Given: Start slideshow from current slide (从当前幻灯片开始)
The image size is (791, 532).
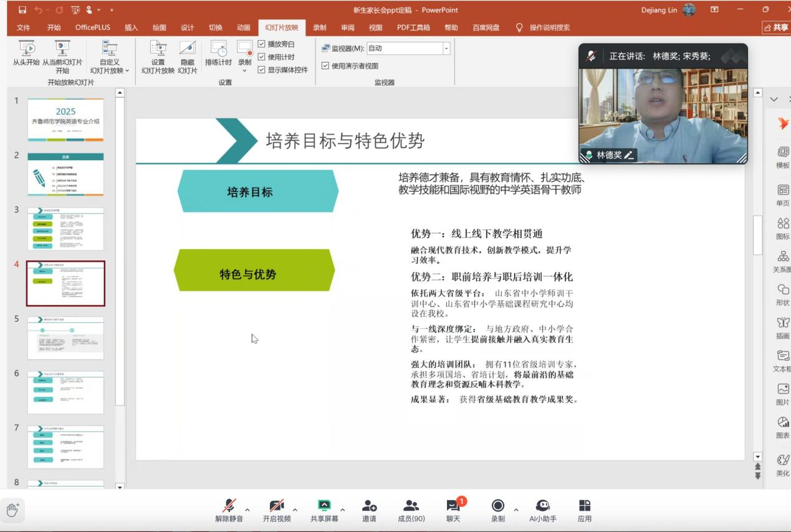Looking at the screenshot, I should pos(62,49).
